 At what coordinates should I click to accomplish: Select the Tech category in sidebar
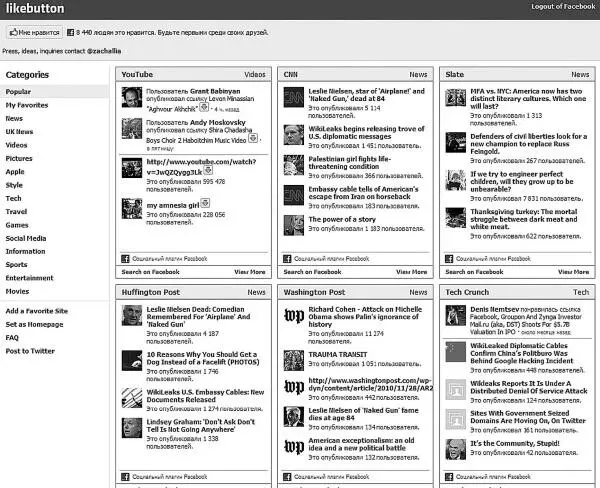coord(13,198)
